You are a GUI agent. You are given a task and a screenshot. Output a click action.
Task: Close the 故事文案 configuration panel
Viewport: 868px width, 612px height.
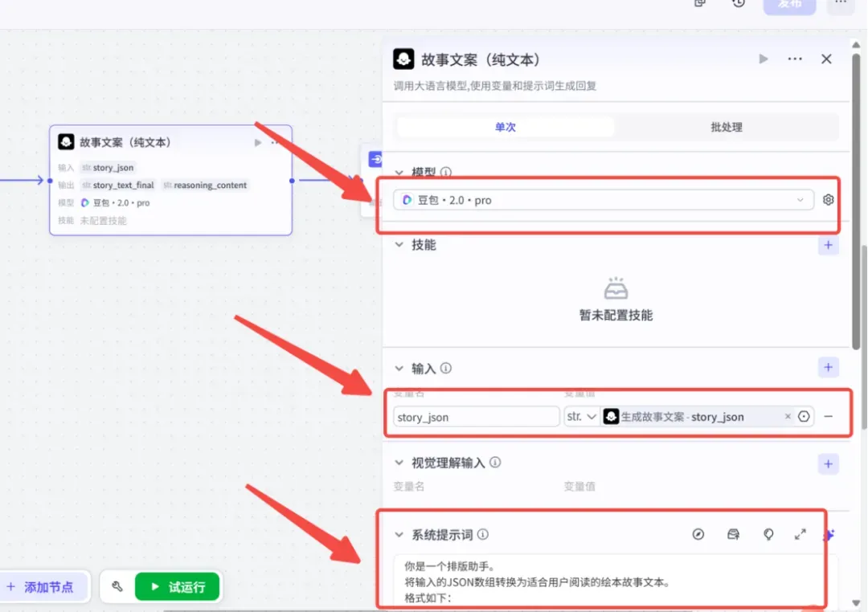pyautogui.click(x=826, y=59)
